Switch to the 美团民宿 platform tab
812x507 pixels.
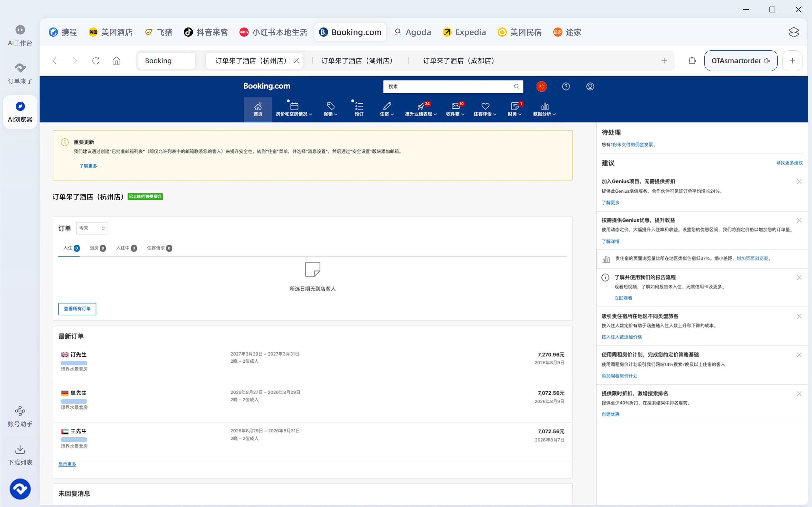coord(519,32)
